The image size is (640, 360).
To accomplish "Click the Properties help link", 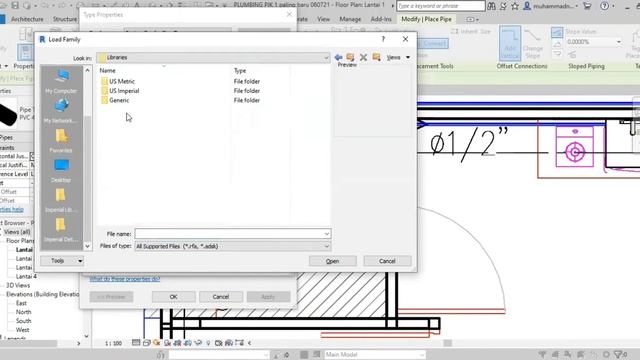I will coord(11,209).
